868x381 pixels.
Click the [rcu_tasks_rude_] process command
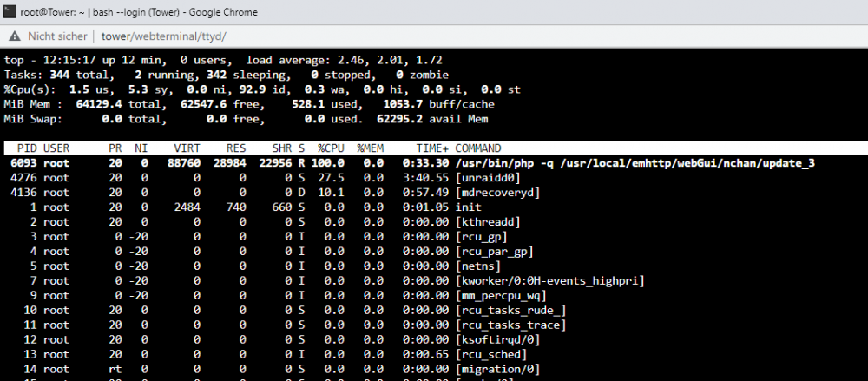pyautogui.click(x=511, y=310)
